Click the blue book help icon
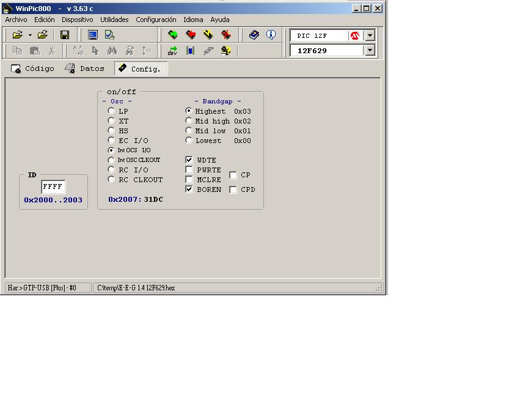The width and height of the screenshot is (509, 420). click(254, 35)
